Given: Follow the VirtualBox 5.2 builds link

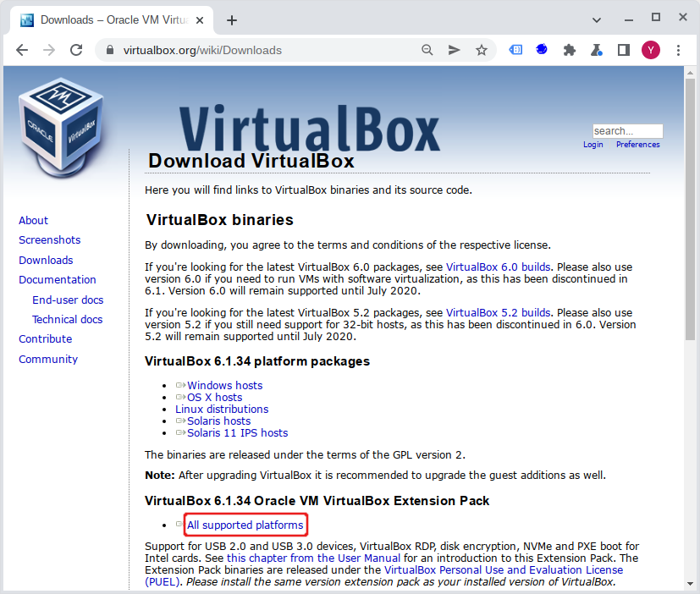Looking at the screenshot, I should [x=499, y=312].
